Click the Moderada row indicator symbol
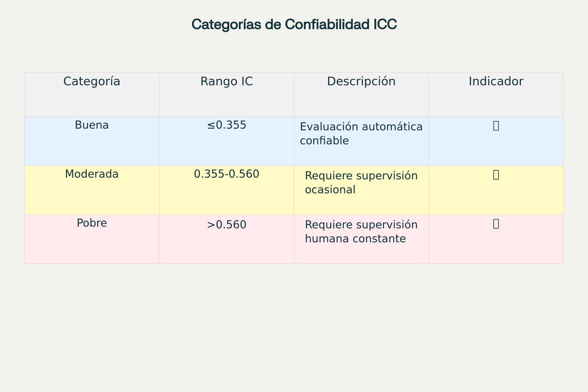This screenshot has height=392, width=588. point(496,175)
